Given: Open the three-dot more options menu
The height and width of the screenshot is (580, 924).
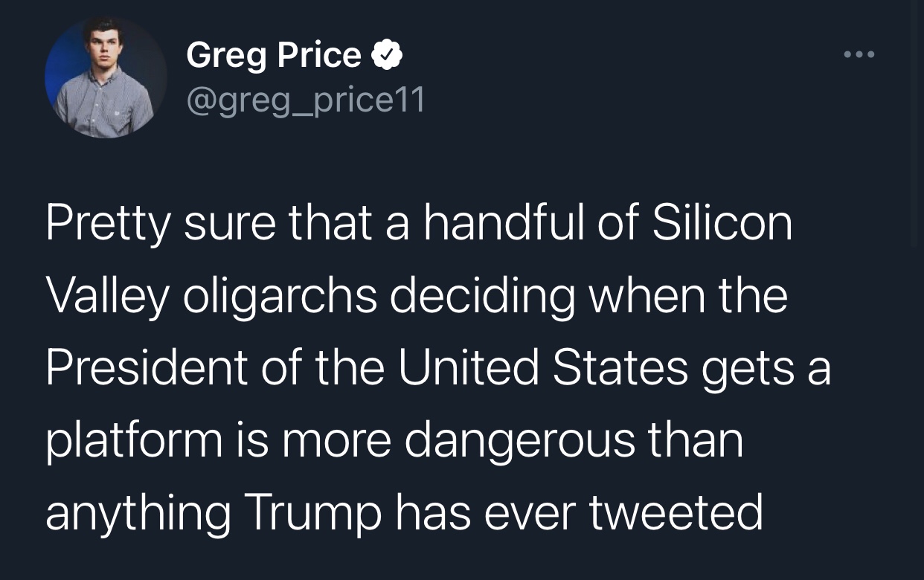Looking at the screenshot, I should 860,55.
